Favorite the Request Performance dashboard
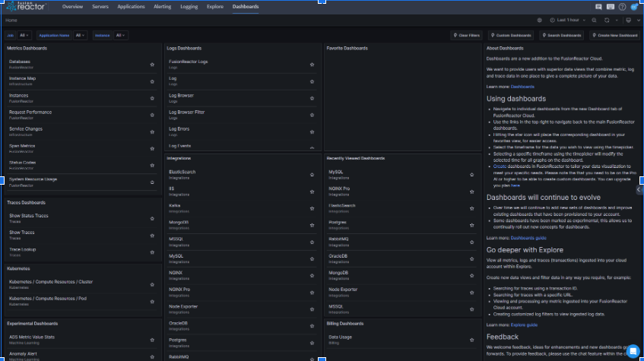This screenshot has width=644, height=361. click(x=152, y=115)
